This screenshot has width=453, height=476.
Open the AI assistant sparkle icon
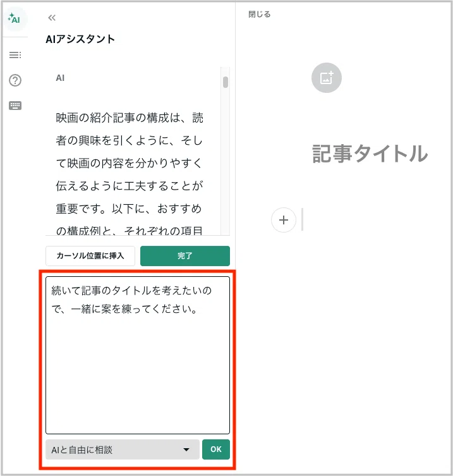click(15, 18)
